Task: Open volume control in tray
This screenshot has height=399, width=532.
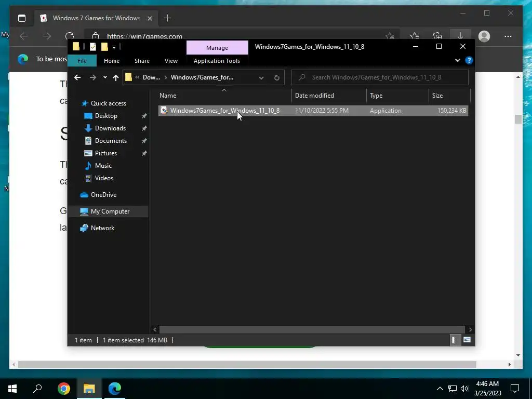Action: coord(464,389)
